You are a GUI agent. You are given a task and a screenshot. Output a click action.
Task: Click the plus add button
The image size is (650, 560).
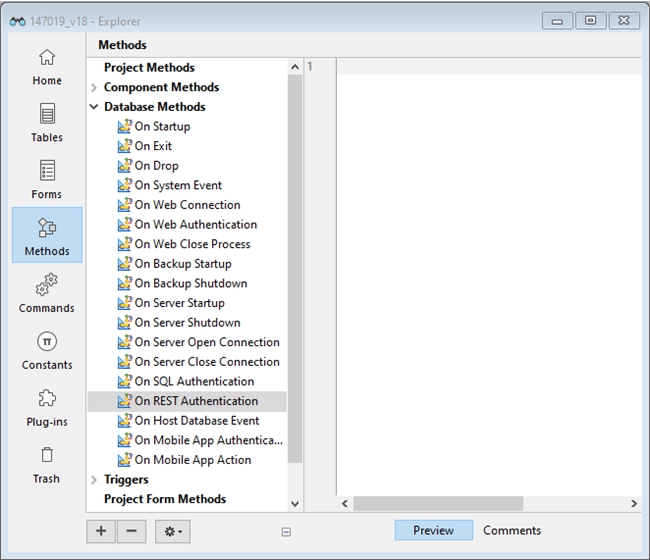click(101, 531)
